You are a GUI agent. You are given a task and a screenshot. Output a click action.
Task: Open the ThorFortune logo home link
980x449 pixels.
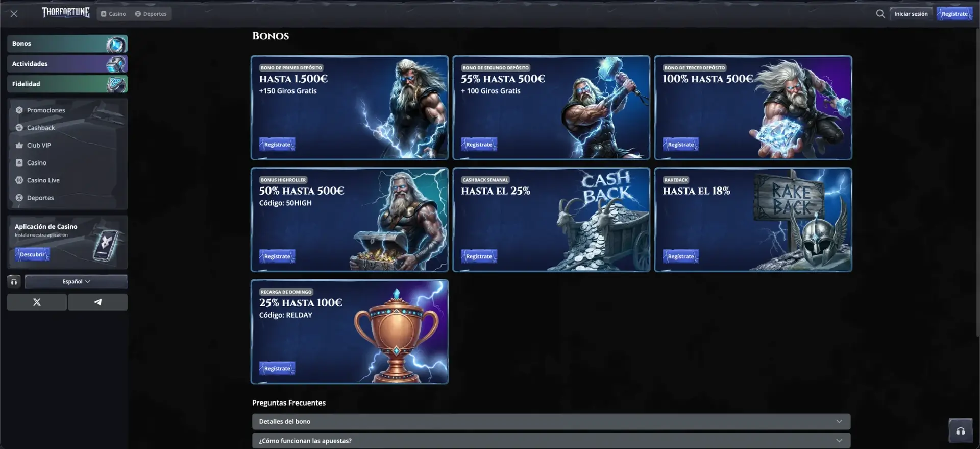[x=66, y=13]
